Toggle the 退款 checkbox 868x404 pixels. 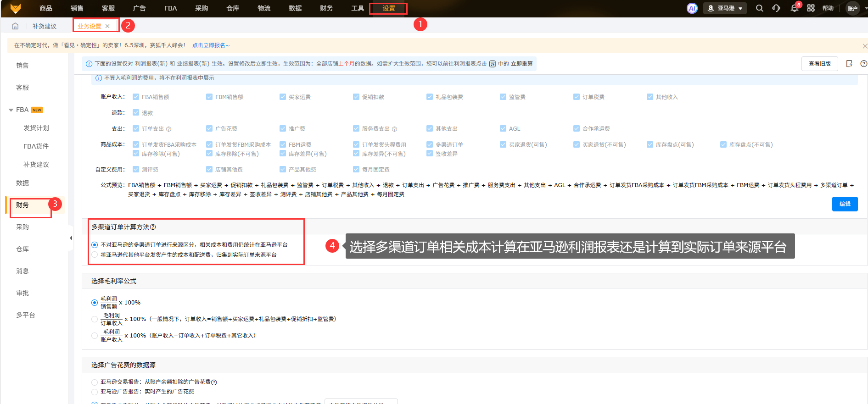click(136, 112)
